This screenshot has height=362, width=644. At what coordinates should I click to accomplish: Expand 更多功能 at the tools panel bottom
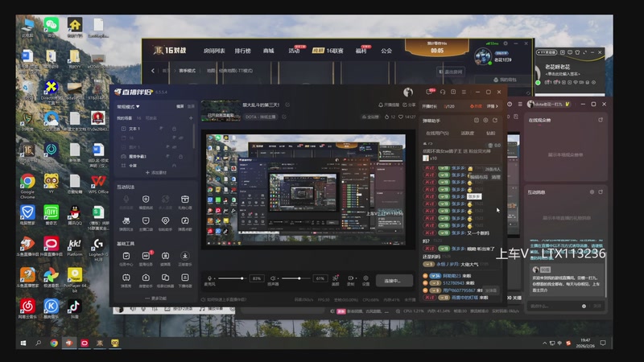(156, 298)
